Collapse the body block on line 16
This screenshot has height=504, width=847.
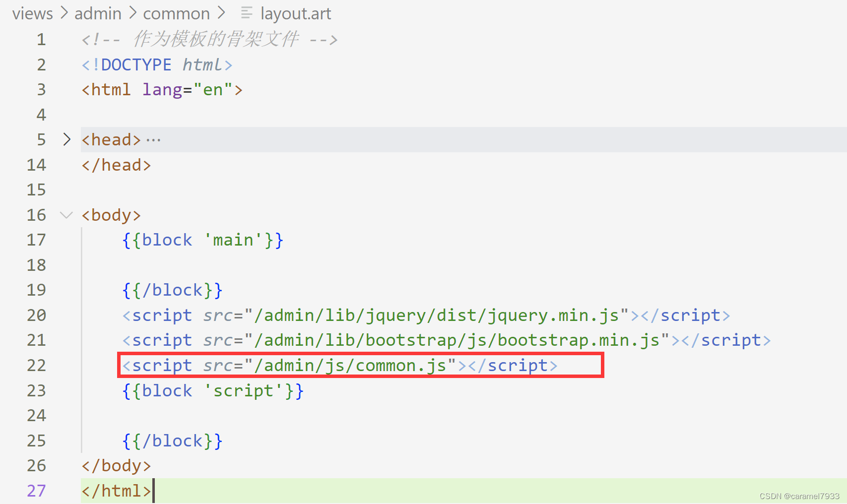(66, 215)
